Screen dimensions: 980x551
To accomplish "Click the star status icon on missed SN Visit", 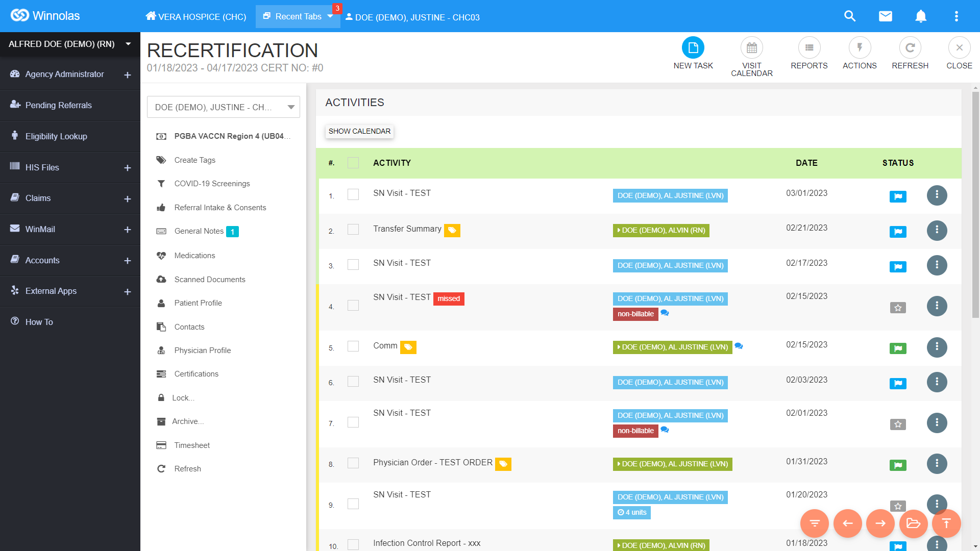I will pos(898,308).
